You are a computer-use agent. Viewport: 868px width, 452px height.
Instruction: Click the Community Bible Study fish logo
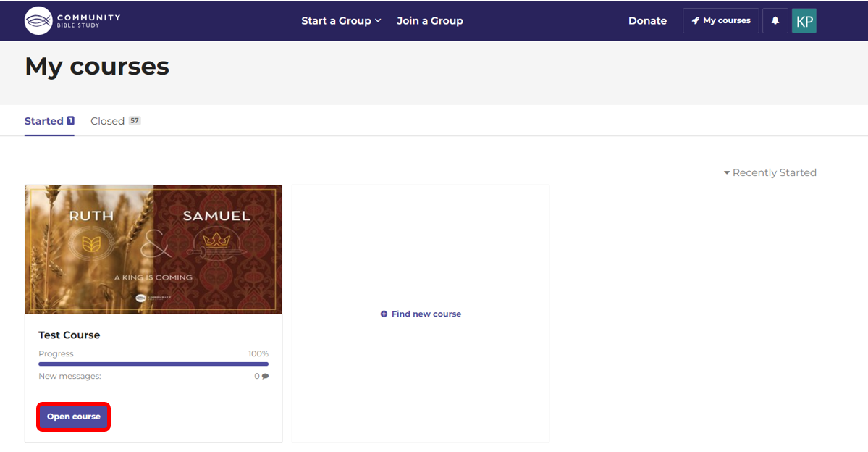click(x=38, y=20)
